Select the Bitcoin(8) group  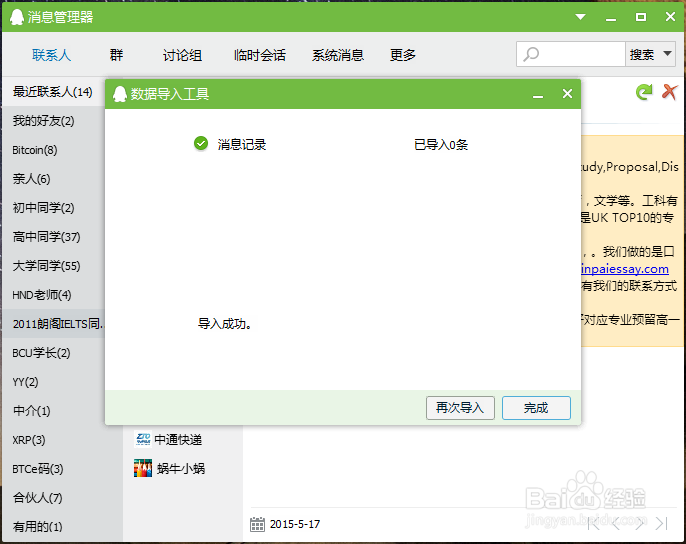pyautogui.click(x=53, y=150)
